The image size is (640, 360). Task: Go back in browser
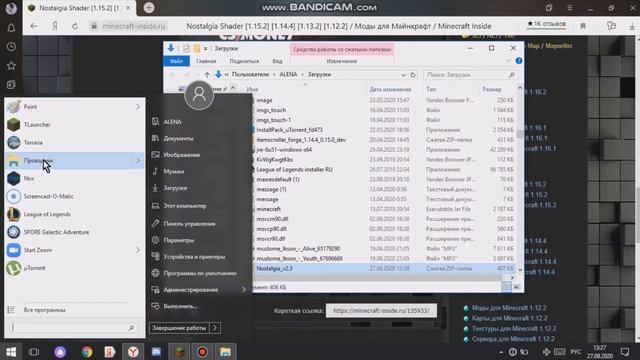click(x=34, y=26)
